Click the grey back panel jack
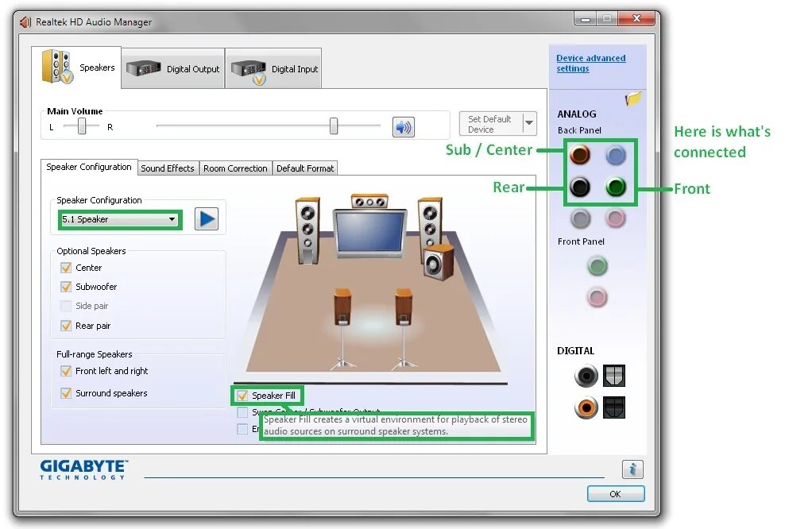The image size is (812, 529). pyautogui.click(x=580, y=218)
